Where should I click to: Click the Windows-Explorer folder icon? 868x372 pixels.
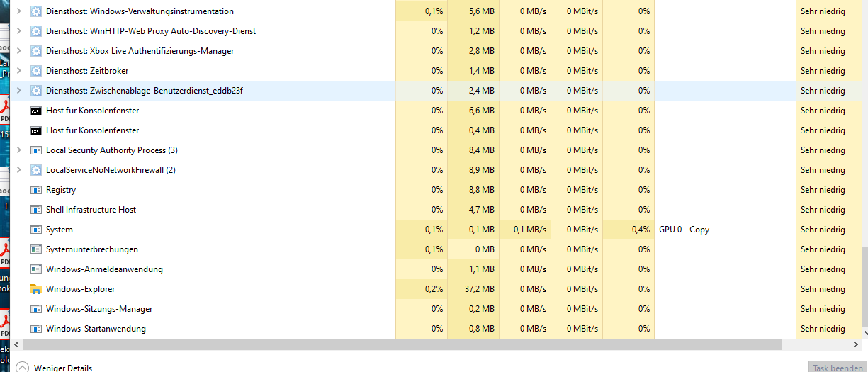click(x=36, y=289)
